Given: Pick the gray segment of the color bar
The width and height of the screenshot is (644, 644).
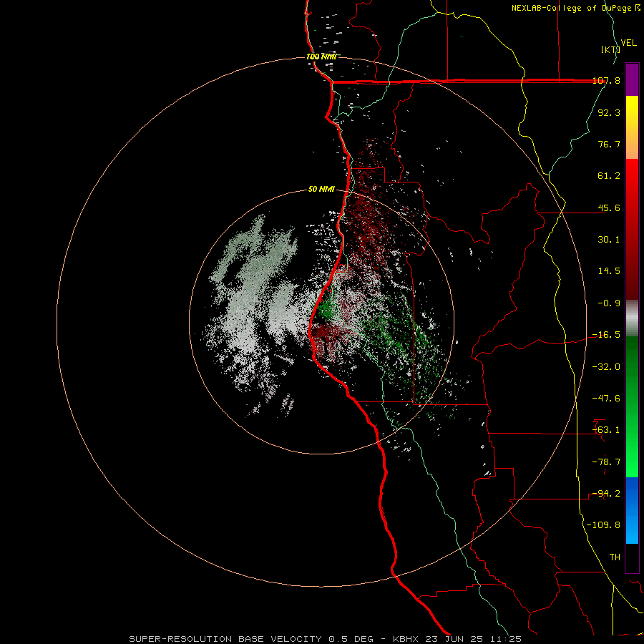Looking at the screenshot, I should [x=632, y=318].
